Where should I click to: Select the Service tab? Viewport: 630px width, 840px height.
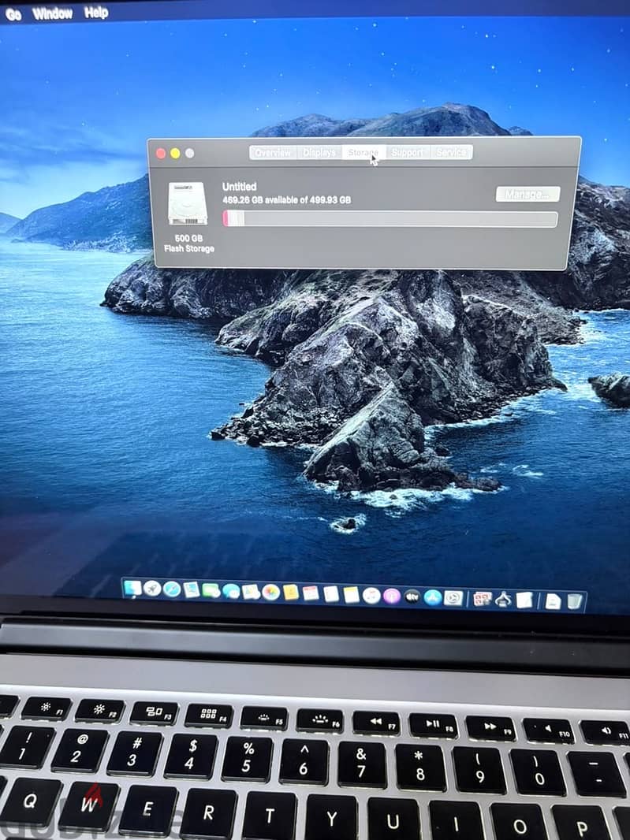[x=451, y=153]
